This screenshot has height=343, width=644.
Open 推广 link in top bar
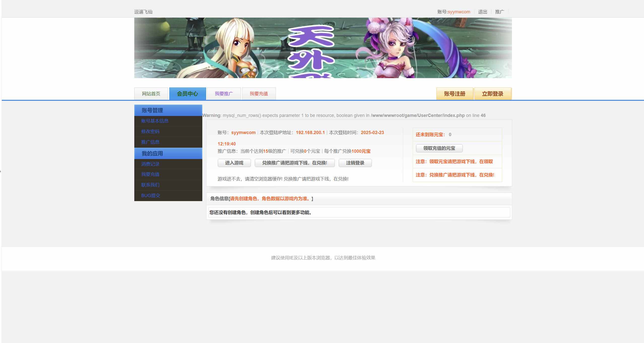click(499, 12)
